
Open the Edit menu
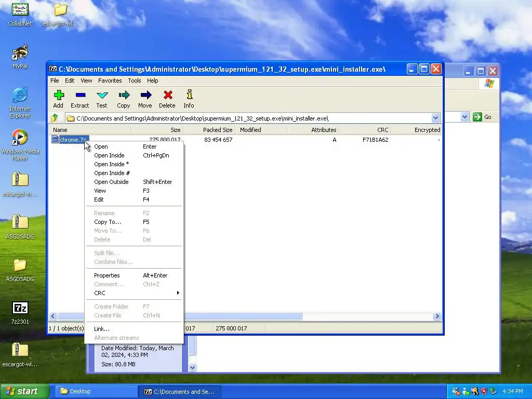coord(70,81)
